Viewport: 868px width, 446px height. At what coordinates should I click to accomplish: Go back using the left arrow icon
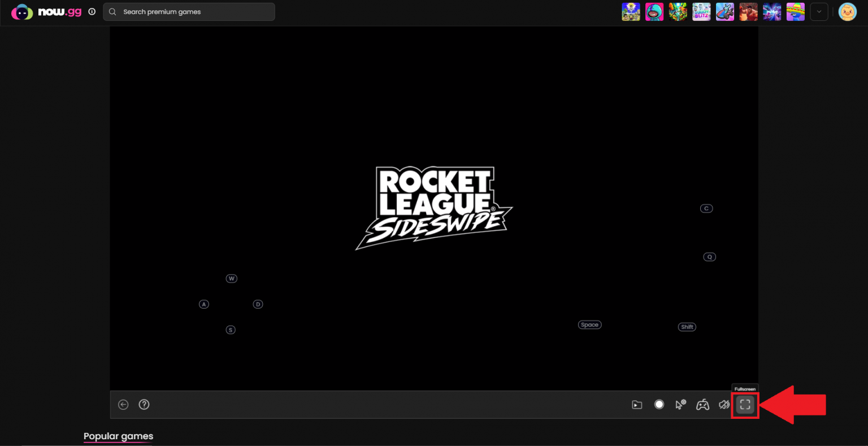click(123, 405)
